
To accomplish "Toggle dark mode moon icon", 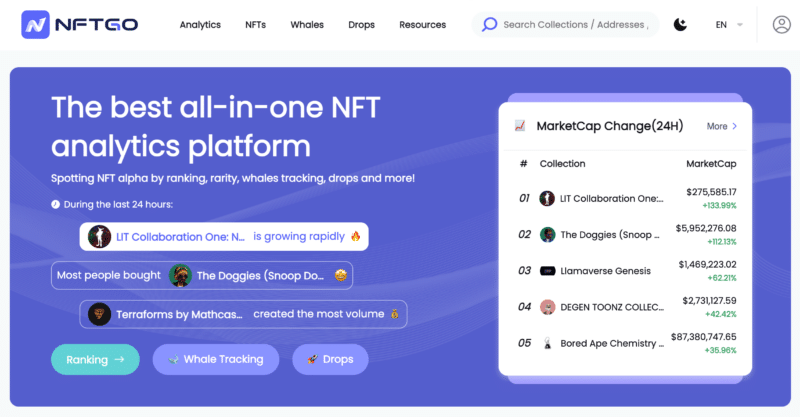I will coord(680,24).
